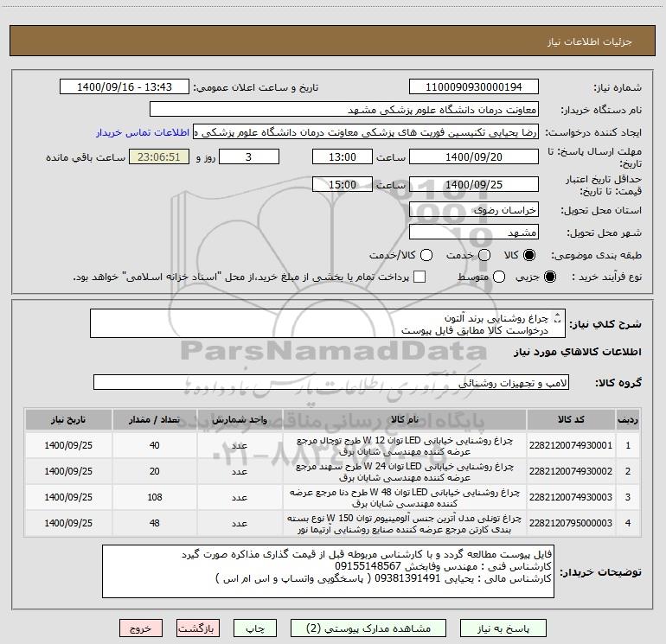This screenshot has height=644, width=666.
Task: Click the remaining days field showing 3
Action: pos(249,157)
